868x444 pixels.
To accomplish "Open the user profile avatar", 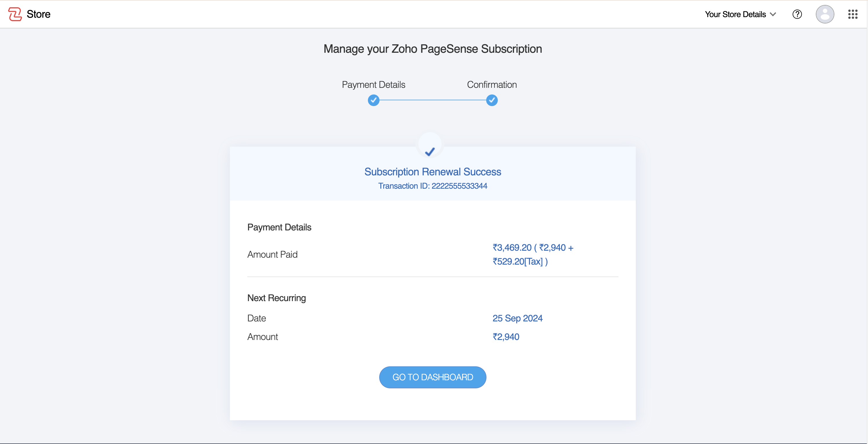I will (825, 14).
